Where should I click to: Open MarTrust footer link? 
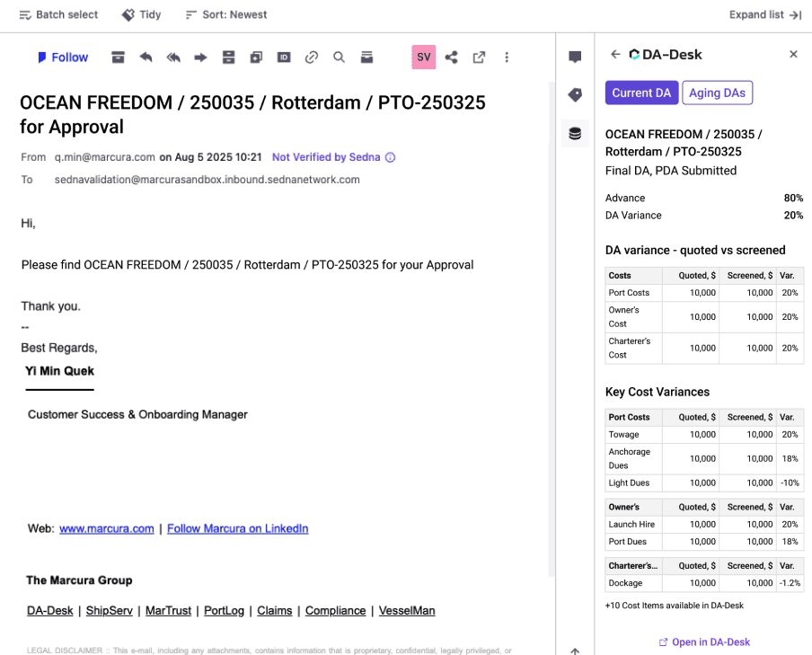(168, 610)
